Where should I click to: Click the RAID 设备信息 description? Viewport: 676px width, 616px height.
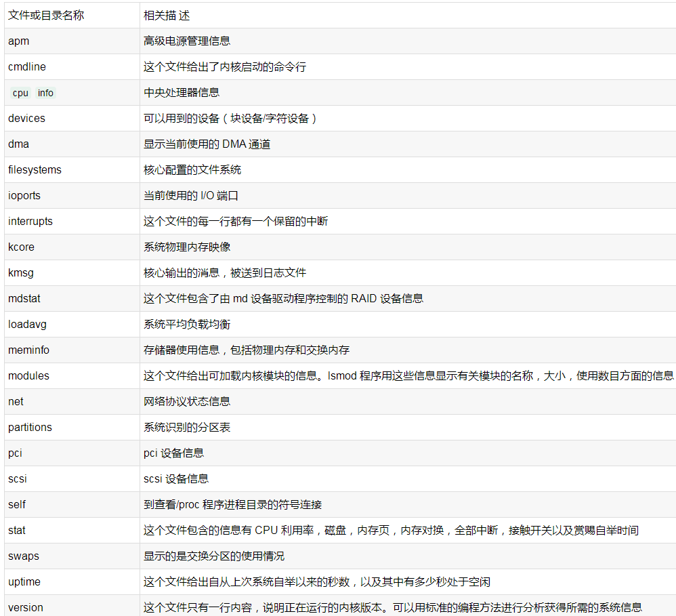[283, 298]
